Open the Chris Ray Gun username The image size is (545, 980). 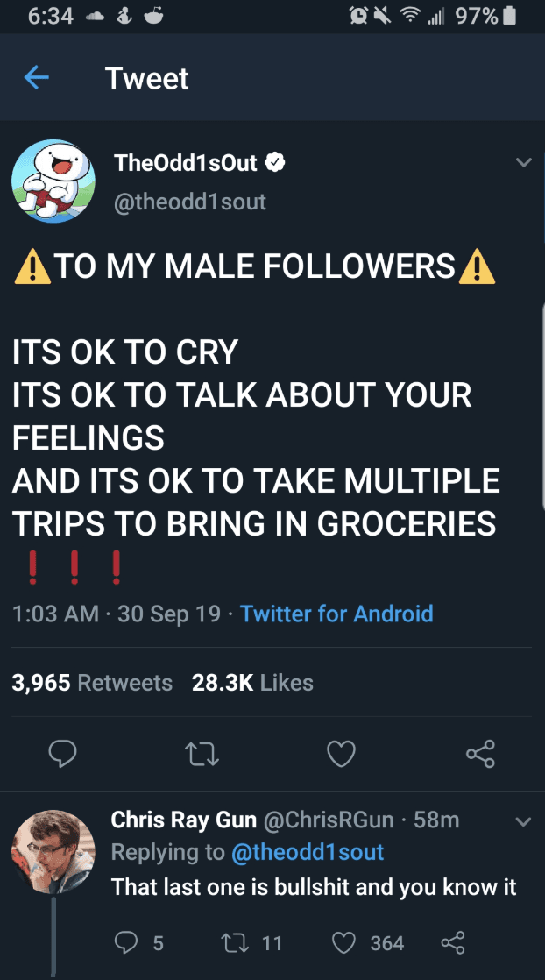point(183,820)
